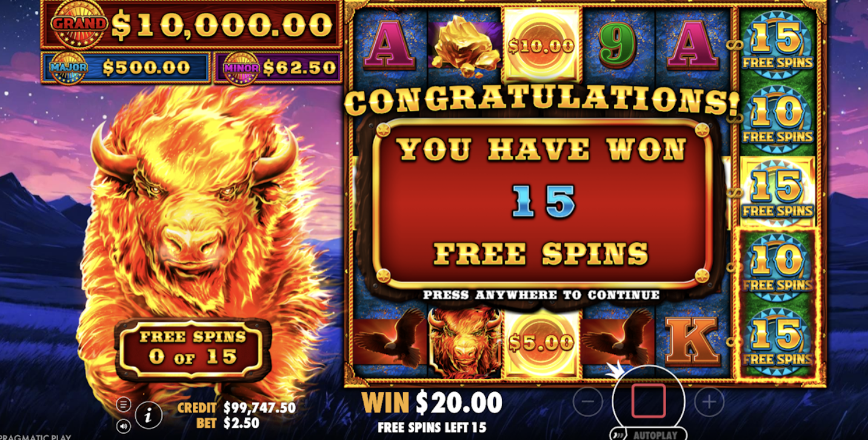The width and height of the screenshot is (868, 440).
Task: Select the $10.00 gold coin symbol
Action: coord(542,45)
